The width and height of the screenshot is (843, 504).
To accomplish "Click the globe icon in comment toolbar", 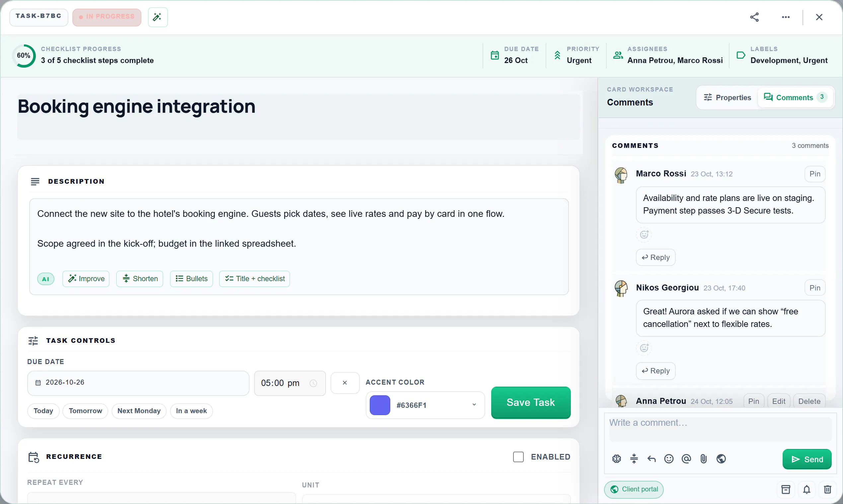I will pos(721,459).
